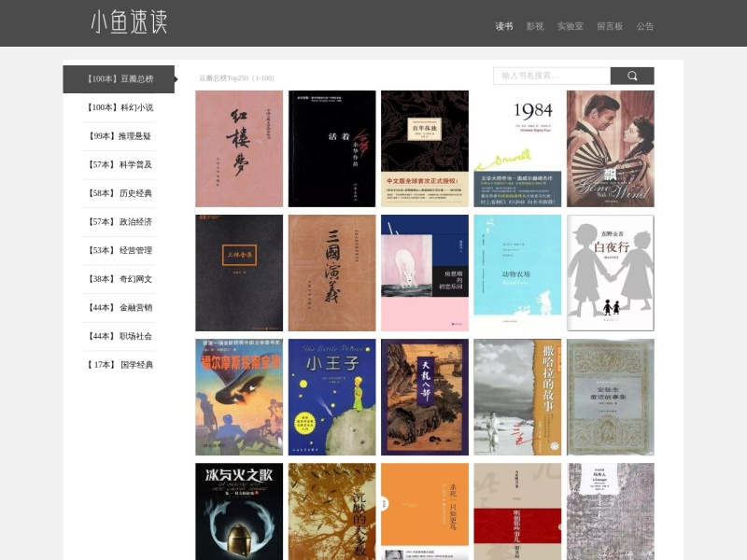The width and height of the screenshot is (747, 560).
Task: Select the 【99本】推理悬疑 category
Action: pyautogui.click(x=120, y=136)
